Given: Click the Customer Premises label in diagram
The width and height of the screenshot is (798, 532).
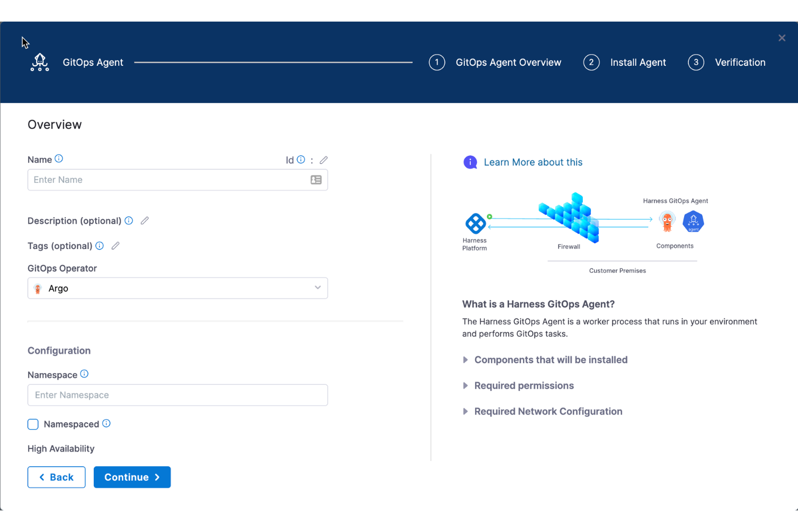Looking at the screenshot, I should click(617, 271).
